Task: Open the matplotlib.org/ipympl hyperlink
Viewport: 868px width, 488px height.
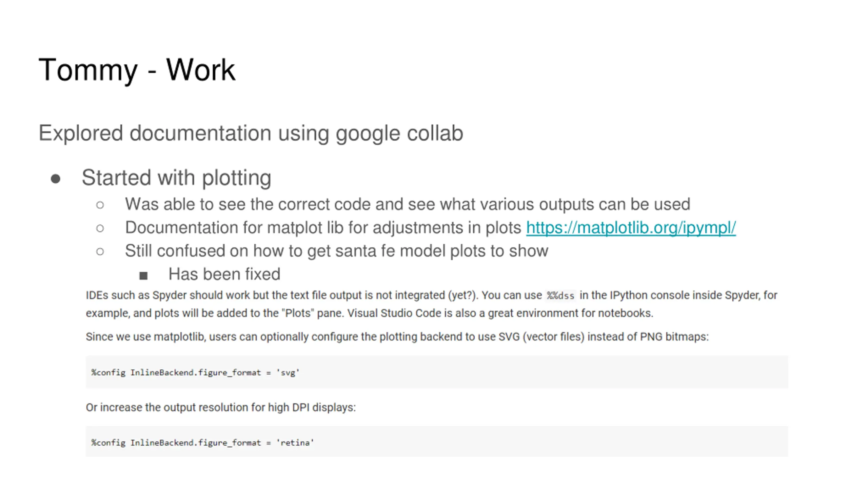Action: [x=631, y=227]
